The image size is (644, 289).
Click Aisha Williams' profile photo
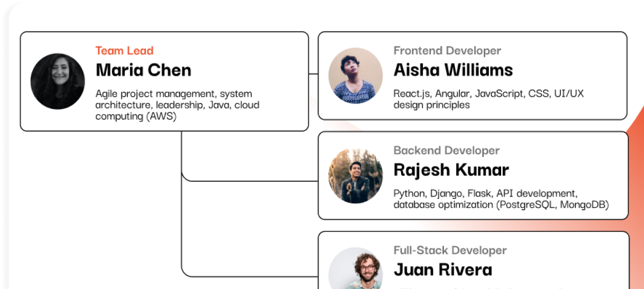point(355,75)
